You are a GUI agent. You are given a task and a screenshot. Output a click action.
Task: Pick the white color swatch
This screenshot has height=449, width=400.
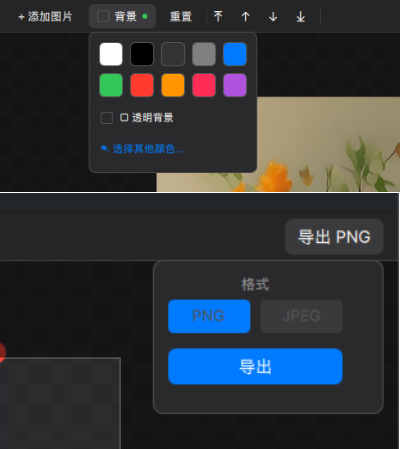(x=111, y=54)
